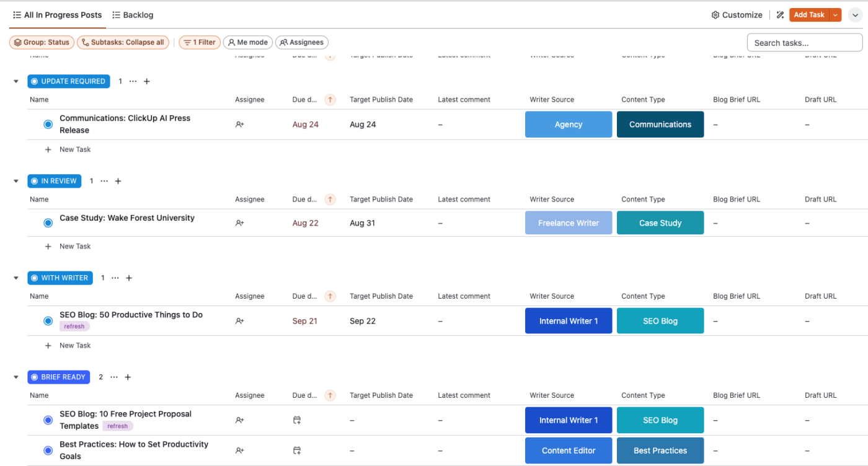Collapse the UPDATE REQUIRED group
The width and height of the screenshot is (868, 466).
(x=16, y=81)
